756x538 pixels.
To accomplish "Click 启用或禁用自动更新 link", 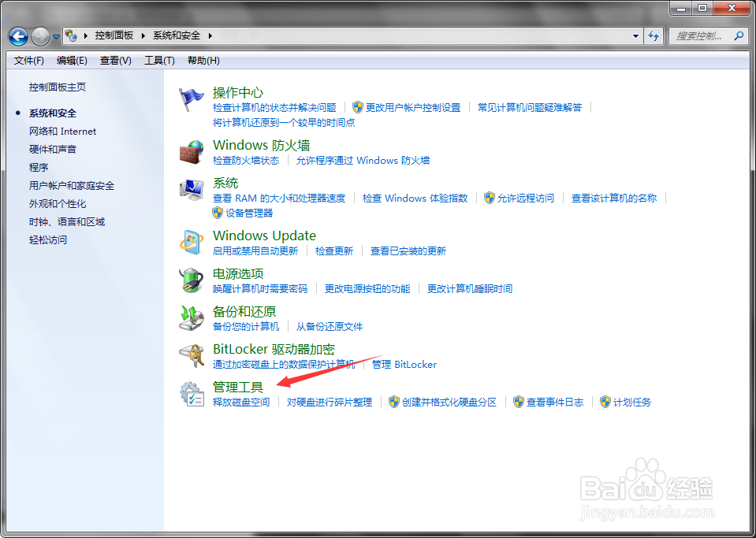I will click(255, 251).
